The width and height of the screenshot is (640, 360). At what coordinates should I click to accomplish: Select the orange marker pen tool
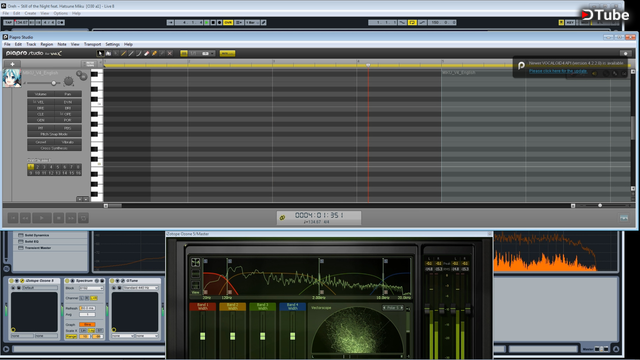(154, 53)
